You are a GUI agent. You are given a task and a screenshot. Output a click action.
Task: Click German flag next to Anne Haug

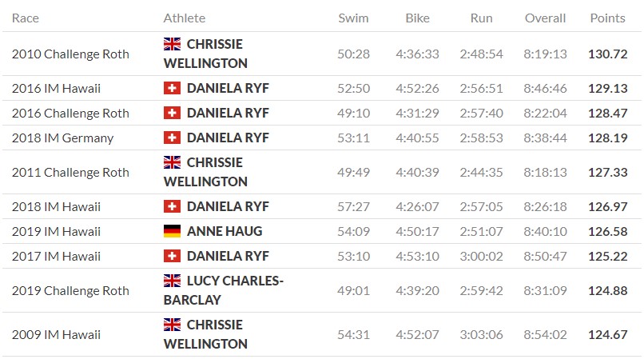172,231
